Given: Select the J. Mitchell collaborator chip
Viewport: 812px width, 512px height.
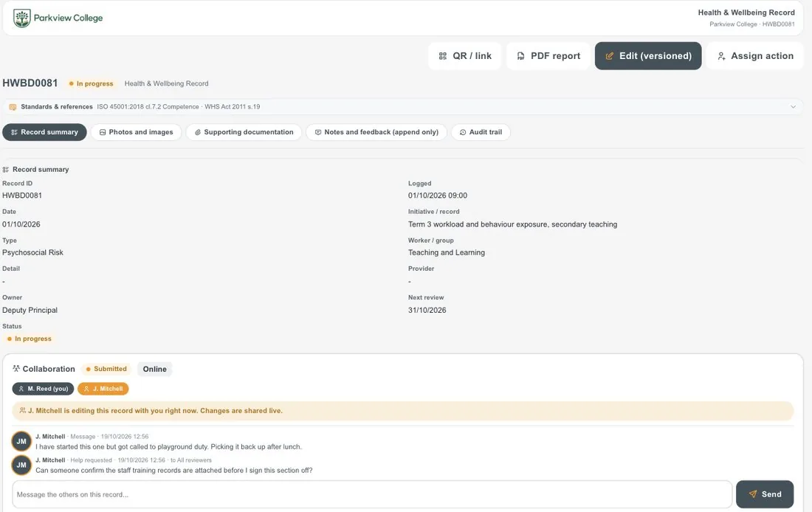Looking at the screenshot, I should tap(103, 389).
